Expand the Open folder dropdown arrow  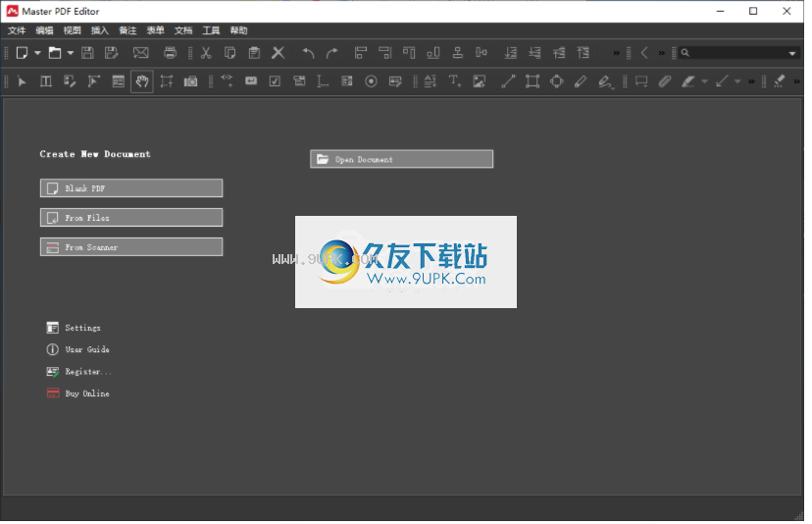pos(70,53)
